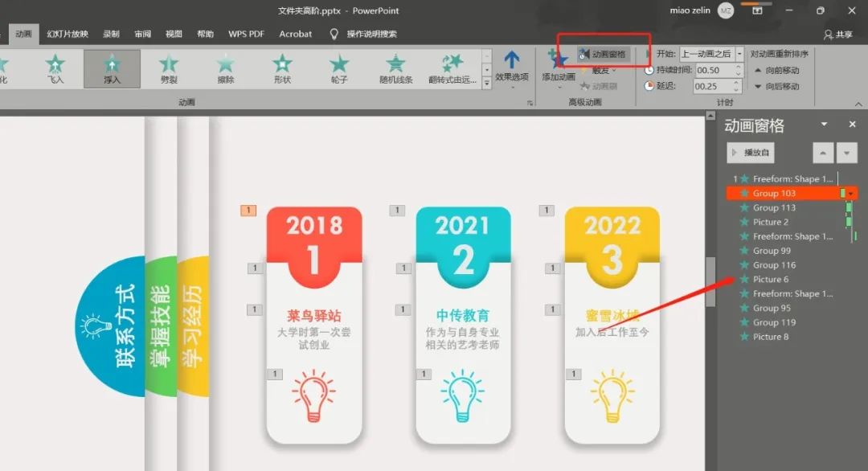Open the 审阅 review tab
Image resolution: width=868 pixels, height=471 pixels.
tap(143, 34)
